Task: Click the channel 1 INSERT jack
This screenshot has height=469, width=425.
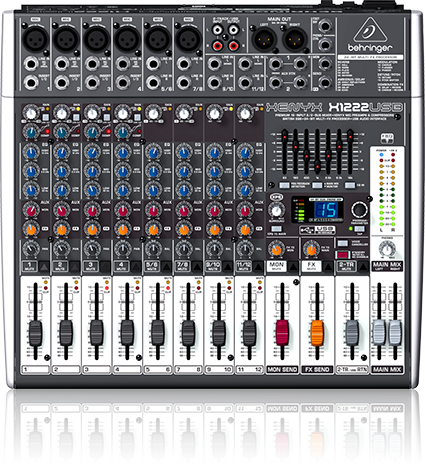Action: [x=31, y=82]
